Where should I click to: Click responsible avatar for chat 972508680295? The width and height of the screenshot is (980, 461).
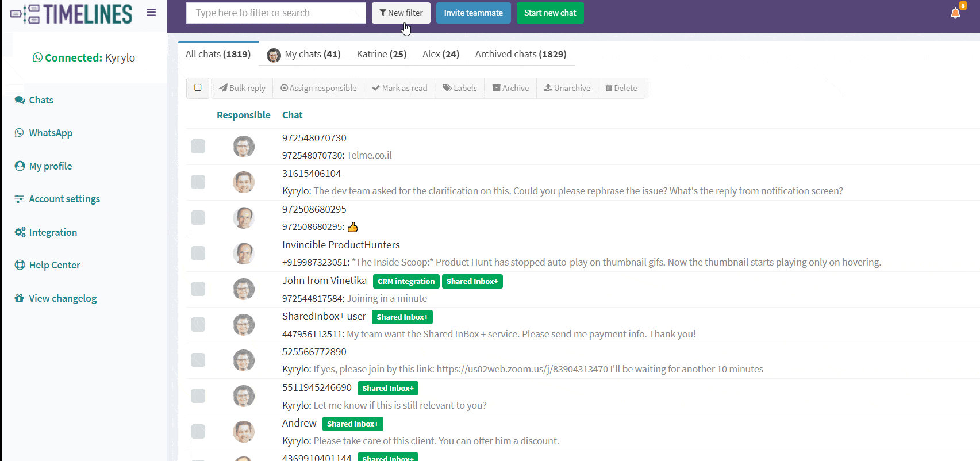(x=244, y=218)
